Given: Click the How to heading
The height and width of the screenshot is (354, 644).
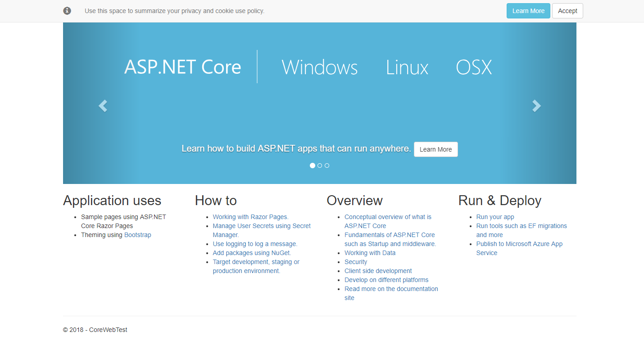Looking at the screenshot, I should (216, 201).
